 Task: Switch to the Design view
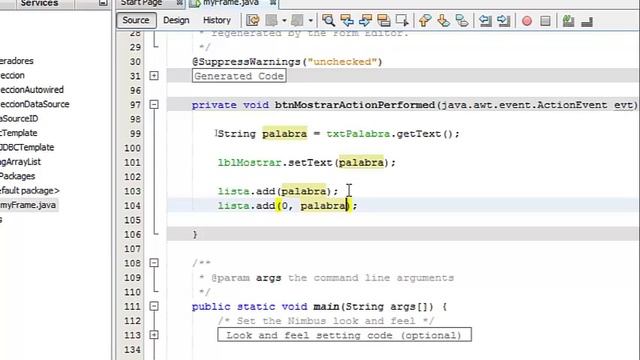click(176, 20)
